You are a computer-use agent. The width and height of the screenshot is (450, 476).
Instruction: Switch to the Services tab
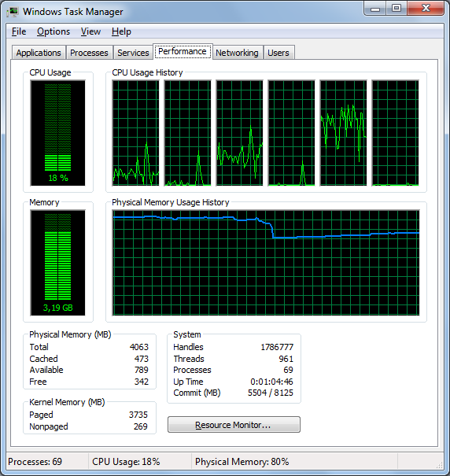pyautogui.click(x=133, y=53)
